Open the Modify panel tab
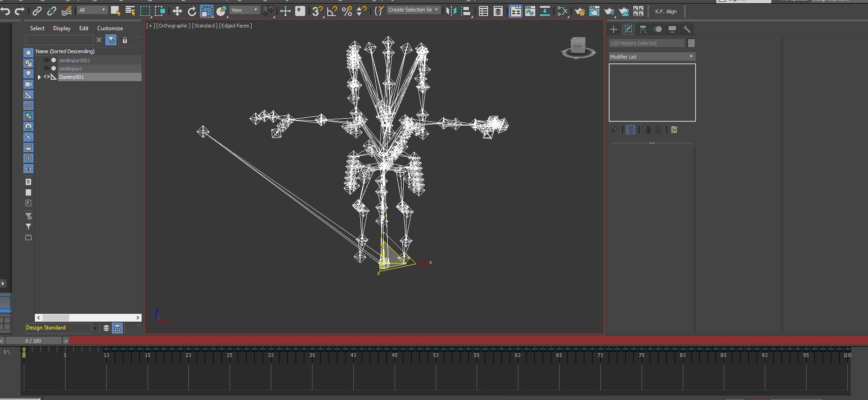This screenshot has width=868, height=400. click(628, 29)
